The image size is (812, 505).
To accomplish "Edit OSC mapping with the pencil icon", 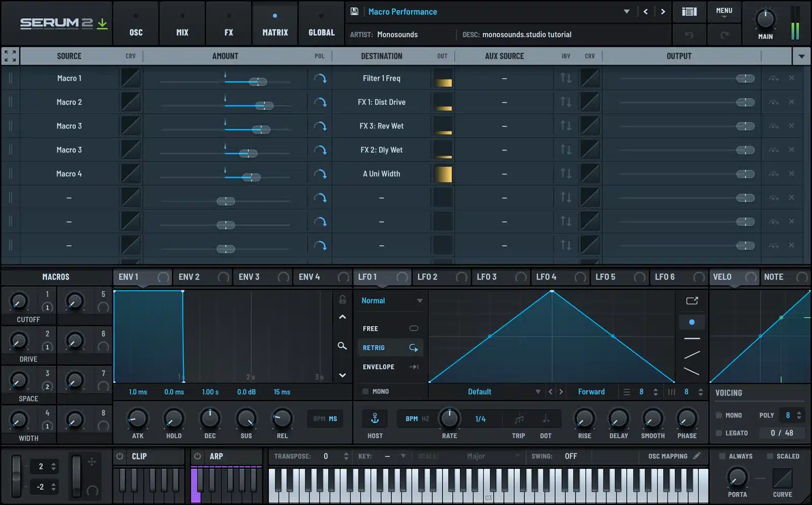I will coord(697,456).
